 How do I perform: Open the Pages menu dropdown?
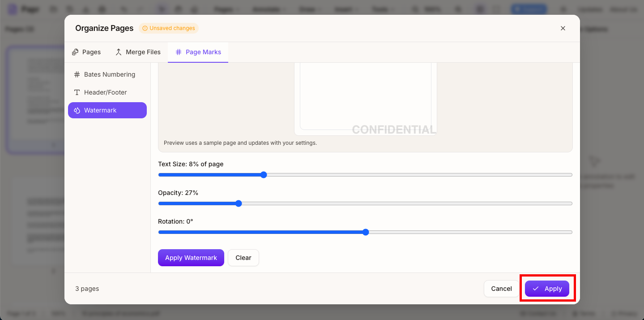click(226, 9)
